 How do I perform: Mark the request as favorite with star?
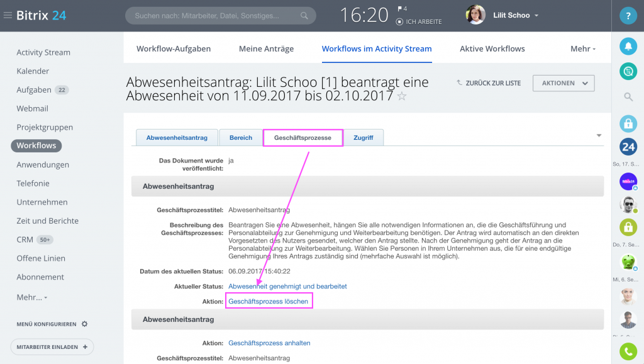[x=402, y=96]
